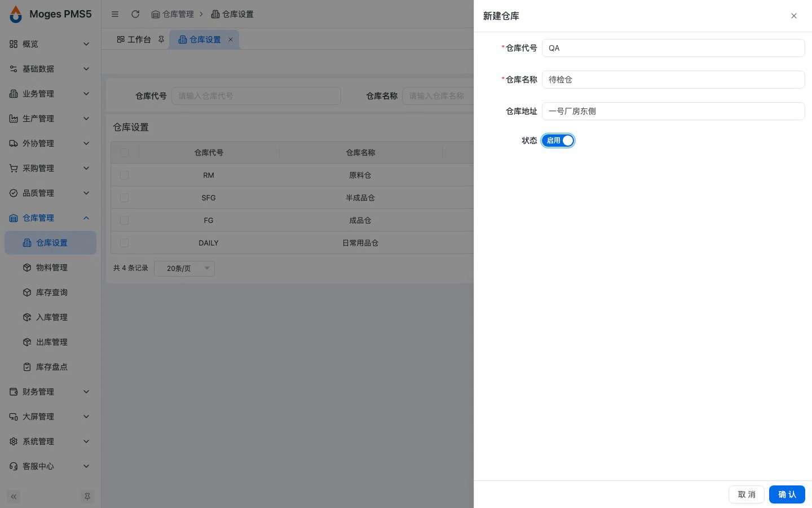Close the 新建仓库 drawer
Image resolution: width=812 pixels, height=508 pixels.
[794, 16]
